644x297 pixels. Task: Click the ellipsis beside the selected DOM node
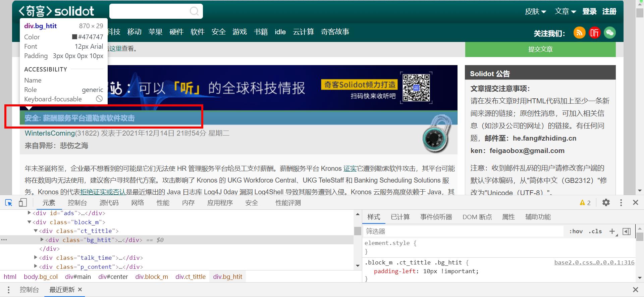(4, 240)
